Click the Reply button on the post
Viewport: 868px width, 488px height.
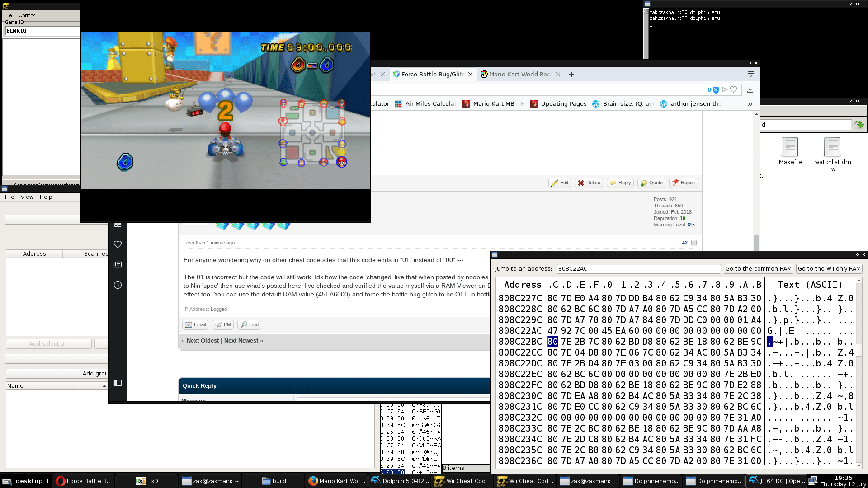[620, 183]
